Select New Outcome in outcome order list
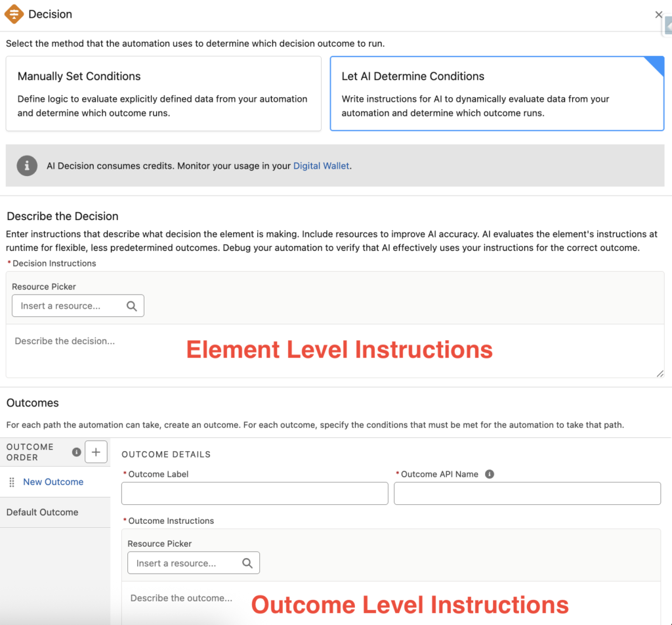This screenshot has height=625, width=672. pos(53,482)
